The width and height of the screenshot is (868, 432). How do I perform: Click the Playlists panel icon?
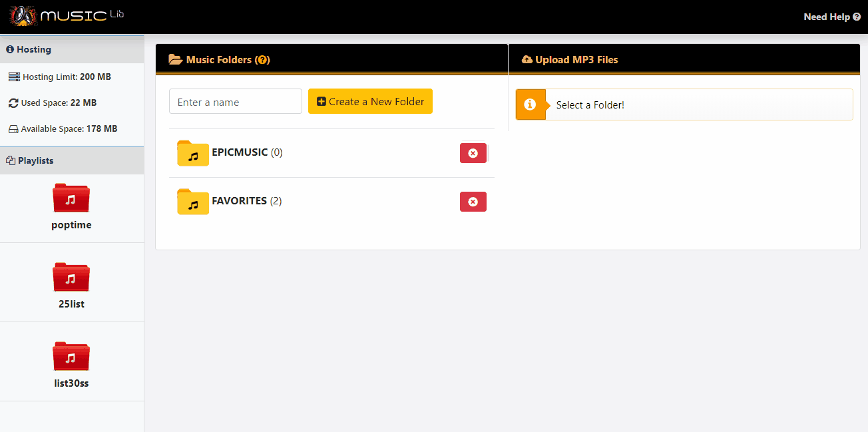click(x=9, y=160)
